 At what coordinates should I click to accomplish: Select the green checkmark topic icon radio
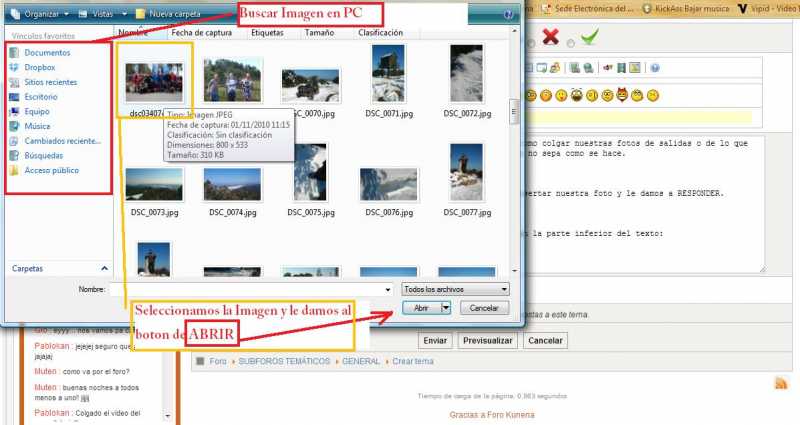click(x=571, y=44)
